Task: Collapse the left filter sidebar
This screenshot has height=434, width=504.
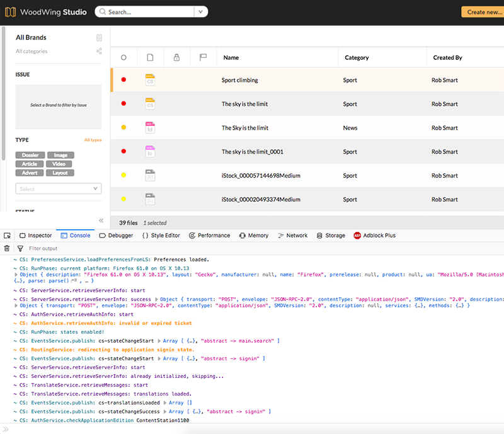Action: (x=101, y=220)
